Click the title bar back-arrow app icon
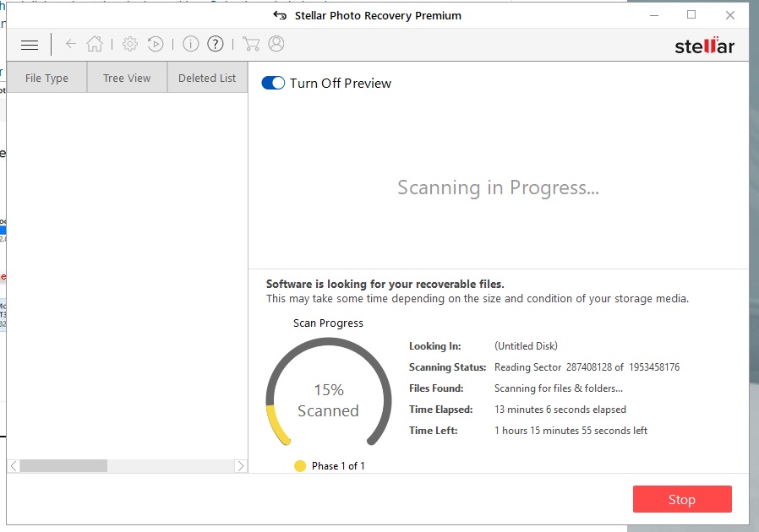Viewport: 759px width, 532px height. coord(280,15)
